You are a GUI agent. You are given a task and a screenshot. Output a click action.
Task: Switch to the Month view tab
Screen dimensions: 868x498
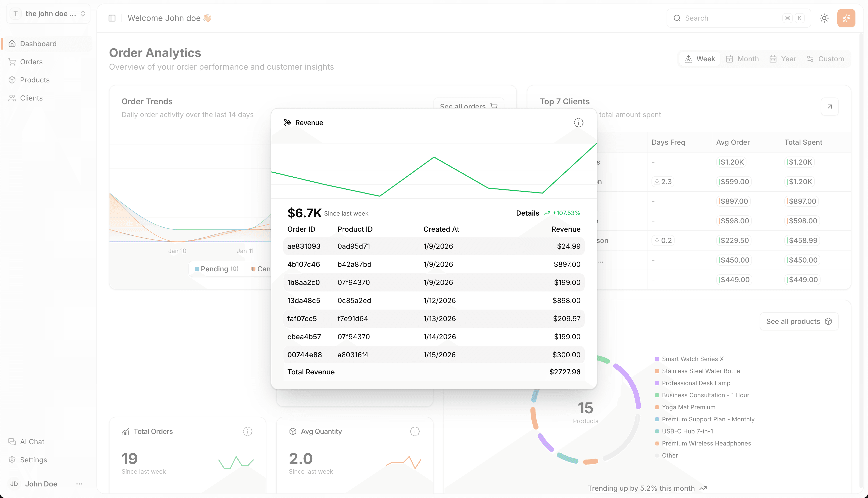coord(742,59)
